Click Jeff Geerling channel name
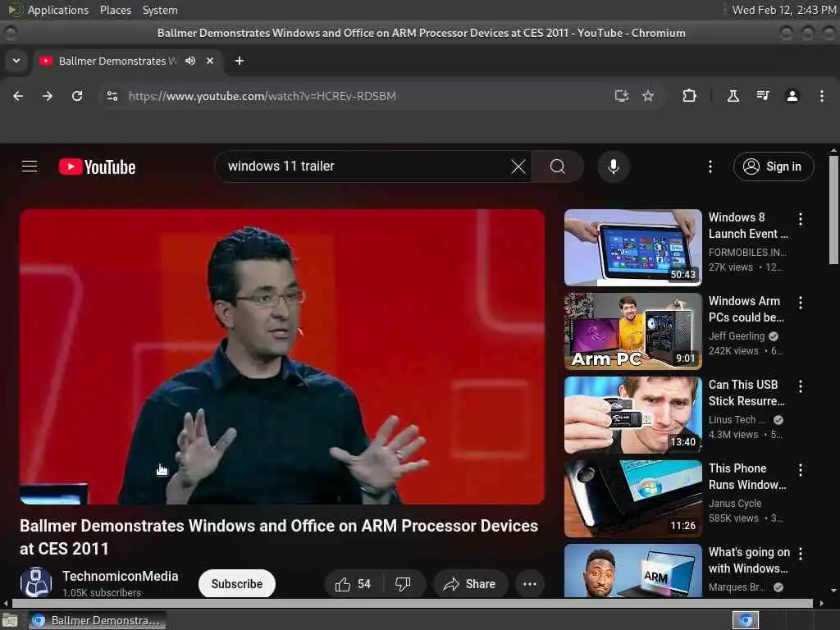 [737, 336]
